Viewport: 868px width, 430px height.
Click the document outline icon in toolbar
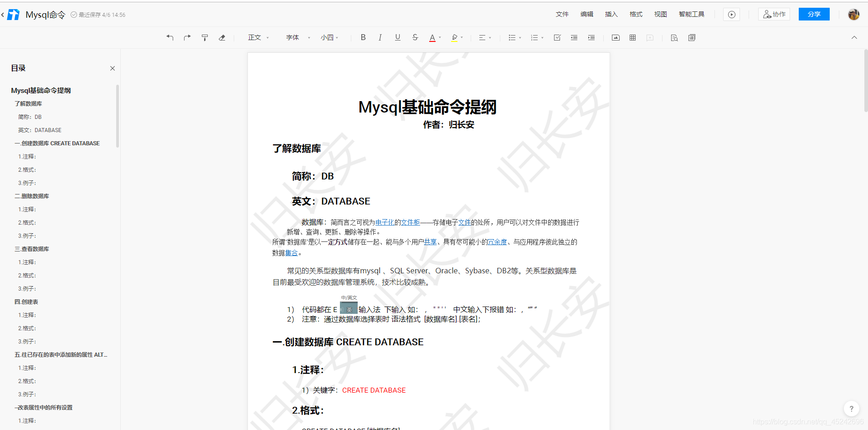pos(692,38)
